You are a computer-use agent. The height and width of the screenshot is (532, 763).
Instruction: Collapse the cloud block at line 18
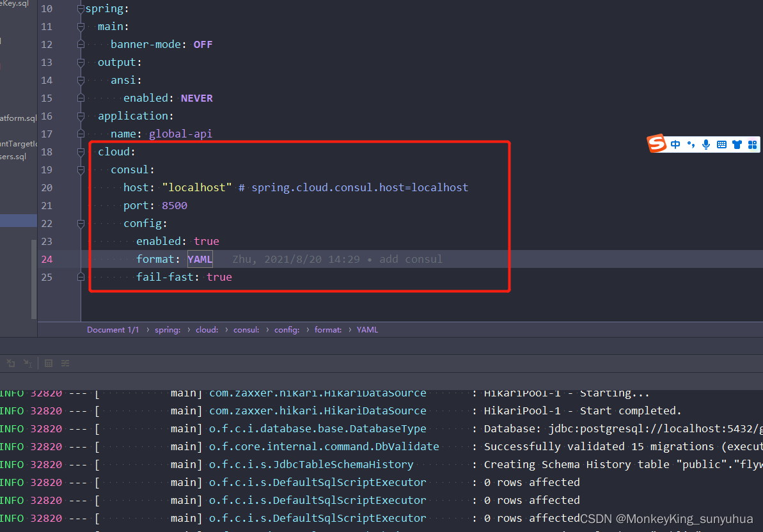click(x=81, y=152)
